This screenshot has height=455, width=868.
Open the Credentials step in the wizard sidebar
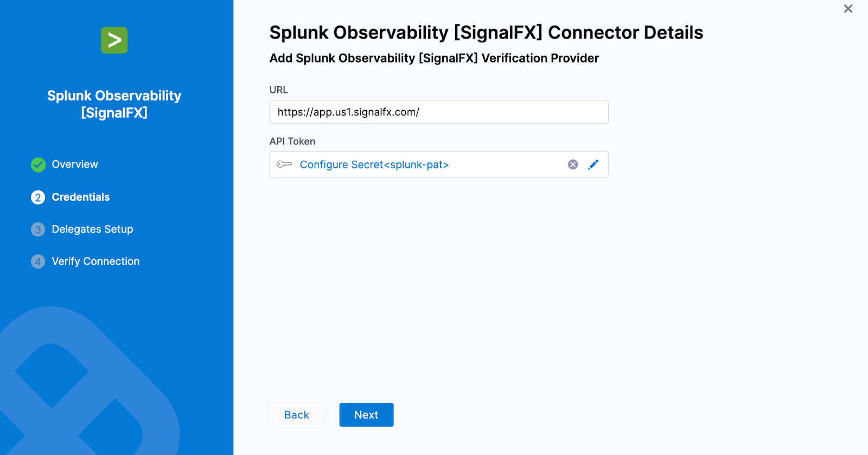[x=80, y=197]
